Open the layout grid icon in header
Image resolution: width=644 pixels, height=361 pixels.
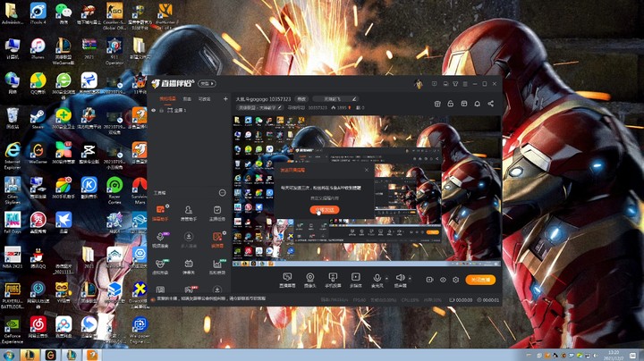pyautogui.click(x=464, y=104)
